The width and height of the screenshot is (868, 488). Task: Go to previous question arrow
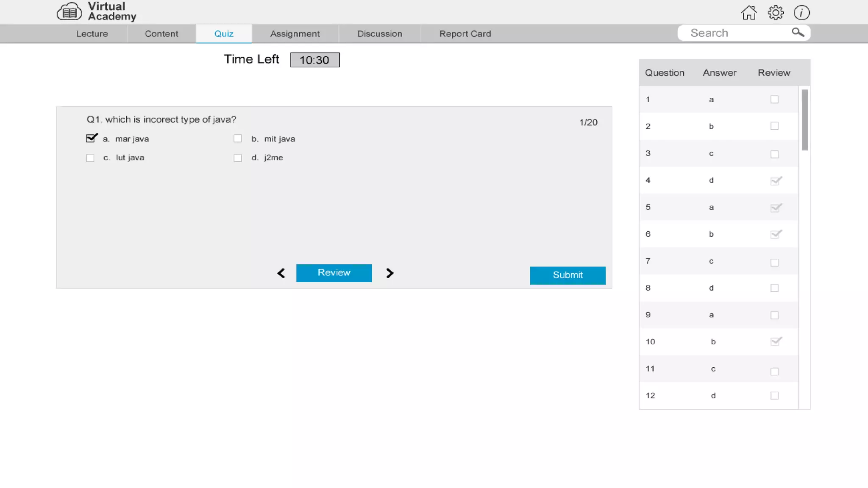tap(281, 273)
